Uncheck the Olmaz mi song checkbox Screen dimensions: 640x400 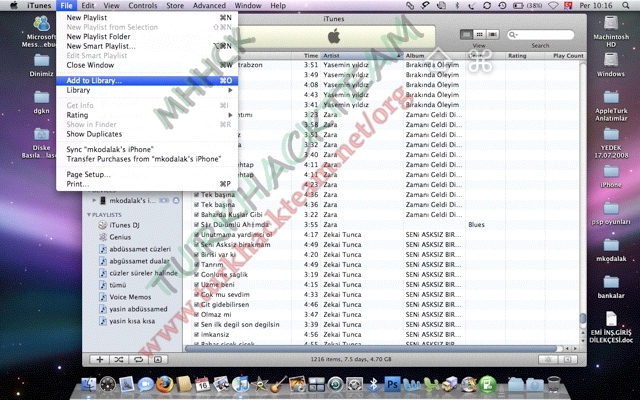(x=196, y=315)
